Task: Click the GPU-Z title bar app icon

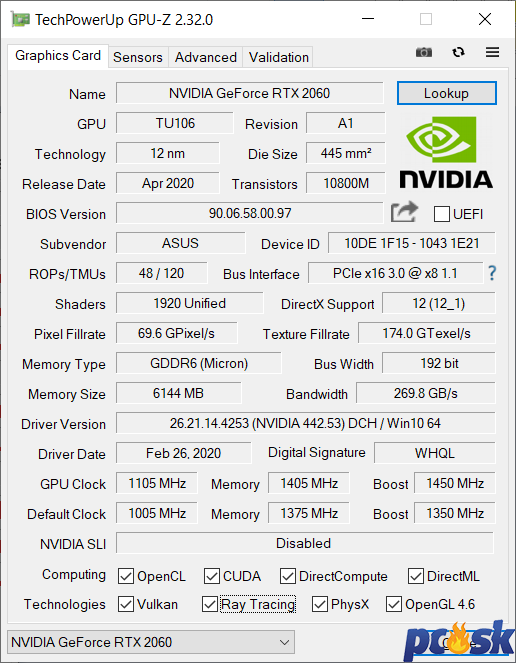Action: pos(20,19)
